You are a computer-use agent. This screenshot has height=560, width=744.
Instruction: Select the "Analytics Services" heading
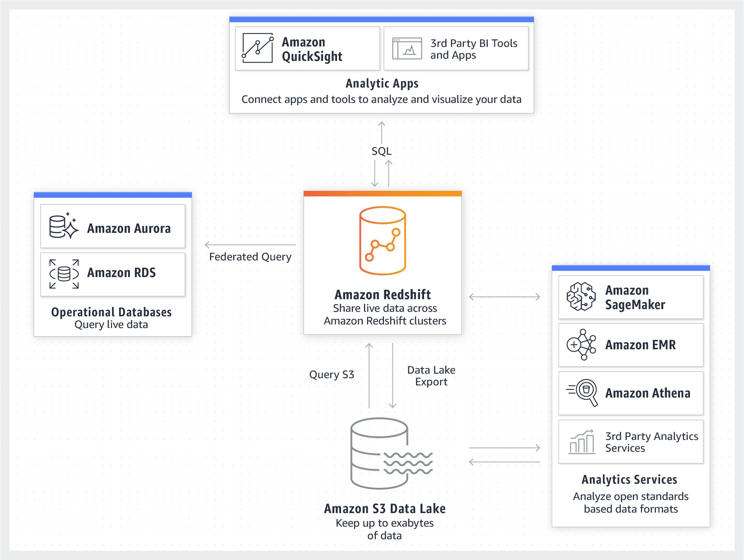point(629,479)
